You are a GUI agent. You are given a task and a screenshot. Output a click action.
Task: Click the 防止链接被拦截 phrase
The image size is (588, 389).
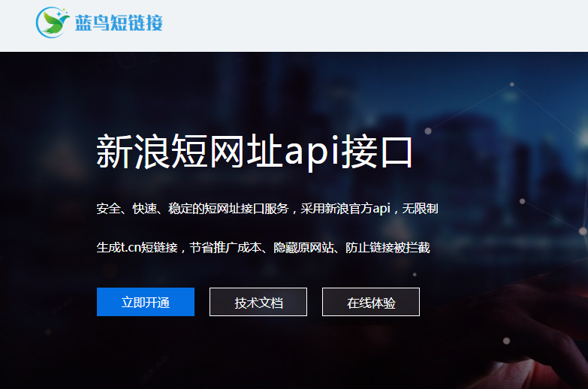click(387, 248)
